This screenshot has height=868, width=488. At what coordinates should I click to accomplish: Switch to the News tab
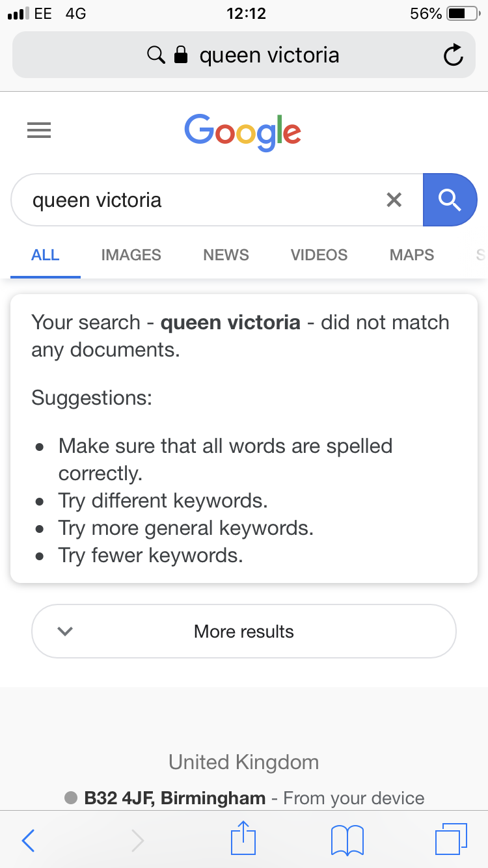tap(226, 255)
